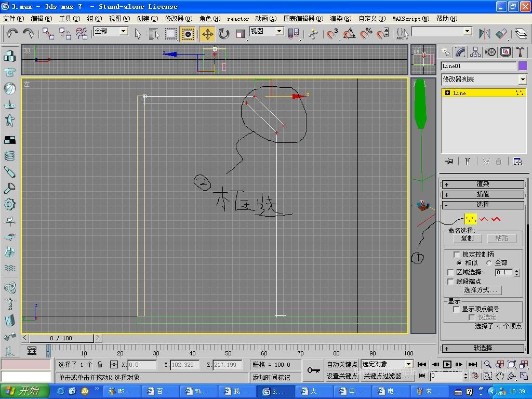The height and width of the screenshot is (399, 532).
Task: Switch to Utilities hammer tab
Action: pos(520,52)
